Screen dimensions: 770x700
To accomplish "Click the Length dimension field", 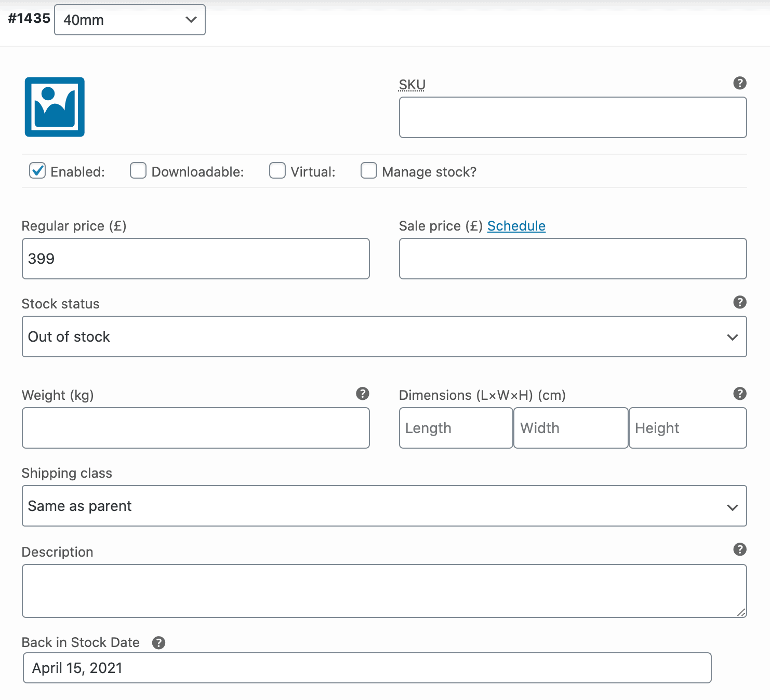I will pyautogui.click(x=455, y=428).
